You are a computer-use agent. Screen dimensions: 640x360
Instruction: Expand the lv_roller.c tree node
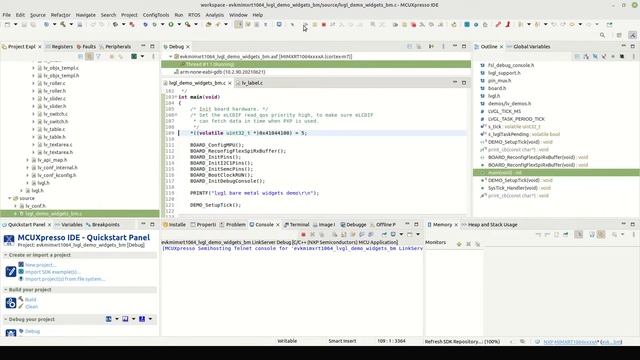(x=33, y=83)
